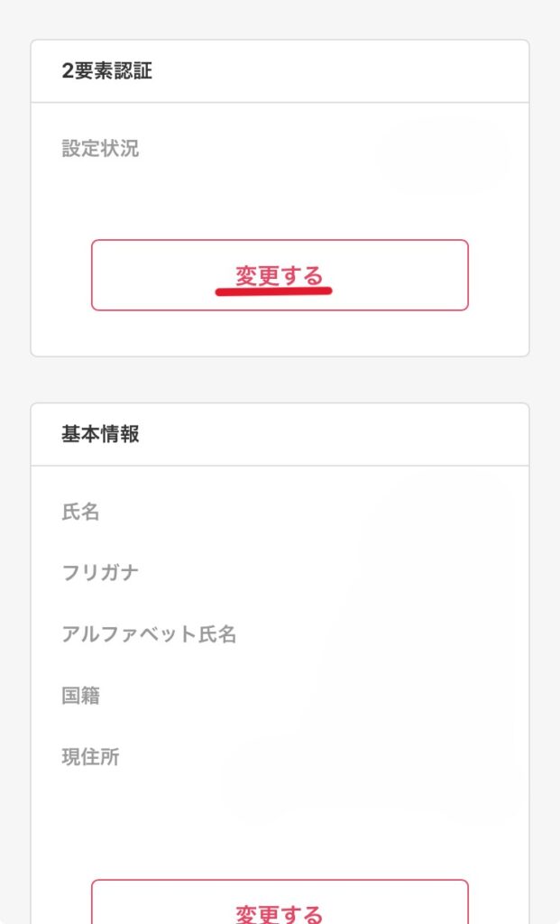Click the red underline beneath 変更する
The width and height of the screenshot is (560, 924).
click(274, 291)
